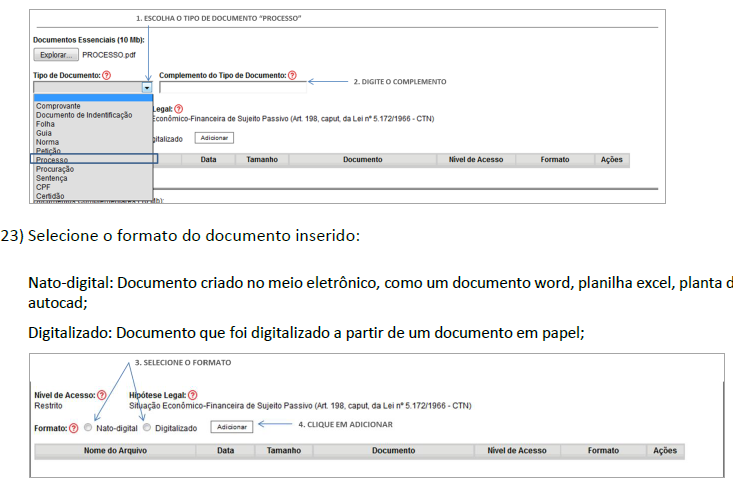
Task: Click the Nome do Arquivo column header
Action: coord(114,452)
